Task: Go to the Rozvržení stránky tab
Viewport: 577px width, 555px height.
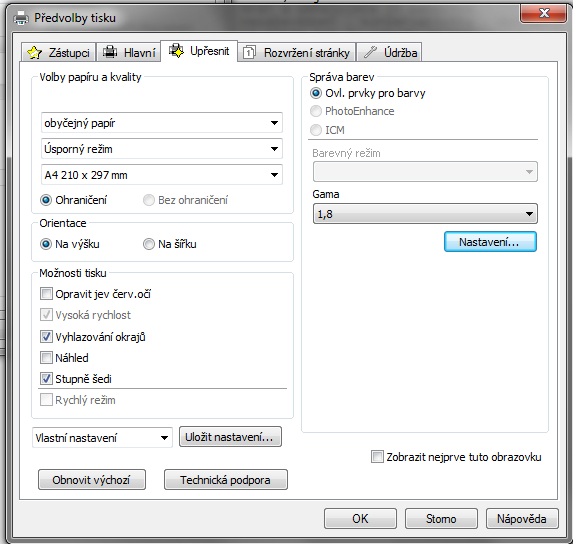Action: [297, 52]
